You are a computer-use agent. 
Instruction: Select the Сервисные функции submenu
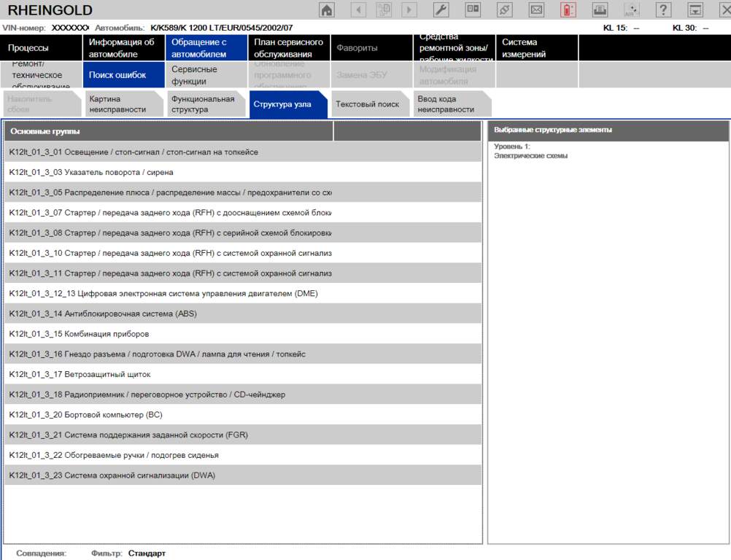tap(206, 75)
